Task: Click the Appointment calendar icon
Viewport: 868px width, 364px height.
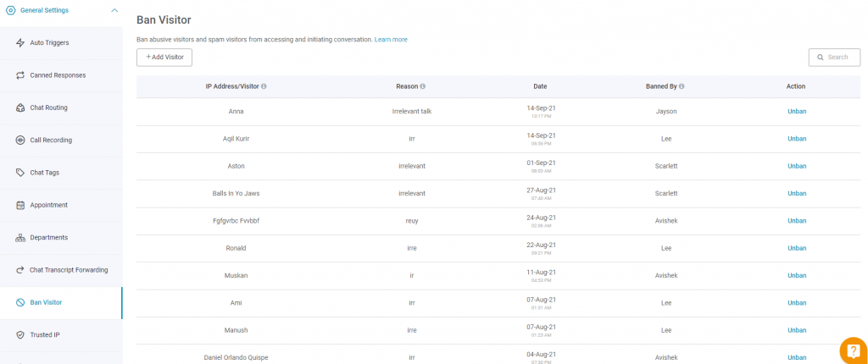Action: click(20, 205)
